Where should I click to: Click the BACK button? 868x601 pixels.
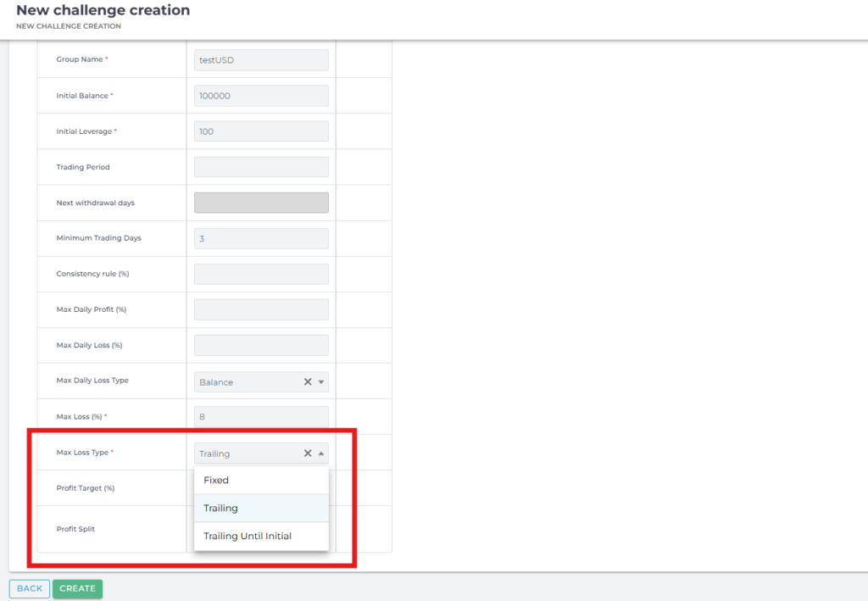point(30,588)
